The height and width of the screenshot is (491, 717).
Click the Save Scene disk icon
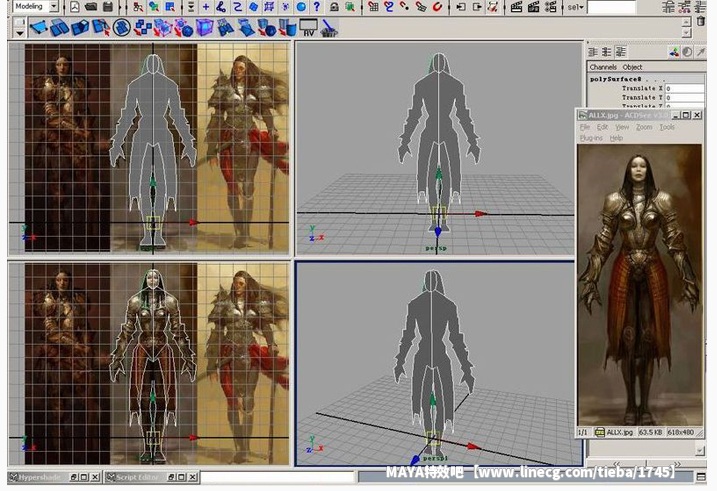click(x=108, y=6)
